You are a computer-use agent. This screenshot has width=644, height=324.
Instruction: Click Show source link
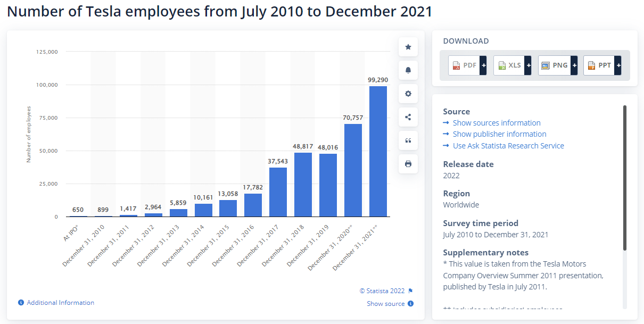pos(386,304)
